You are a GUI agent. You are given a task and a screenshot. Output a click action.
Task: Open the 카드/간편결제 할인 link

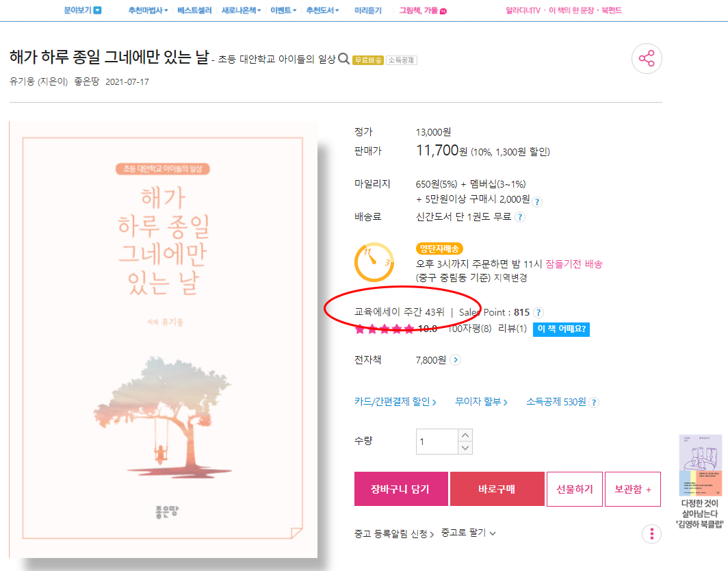(395, 402)
